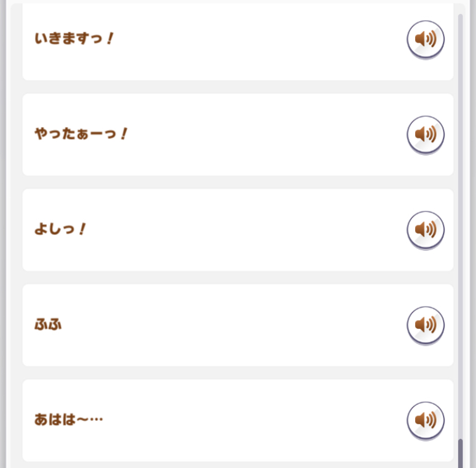Click the dark scrollbar thumb at bottom
Screen dimensions: 476x468
click(461, 453)
